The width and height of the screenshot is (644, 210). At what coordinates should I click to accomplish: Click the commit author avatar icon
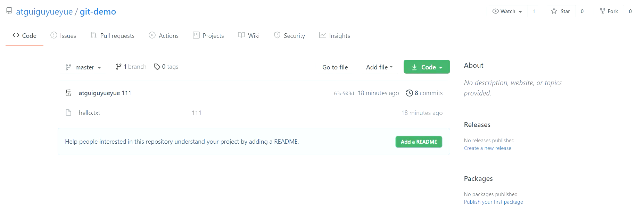coord(68,93)
